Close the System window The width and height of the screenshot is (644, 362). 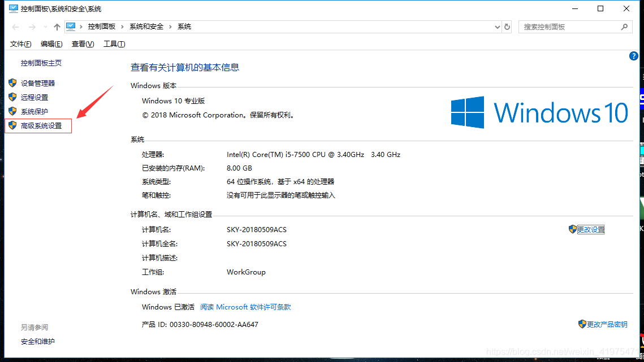point(626,8)
